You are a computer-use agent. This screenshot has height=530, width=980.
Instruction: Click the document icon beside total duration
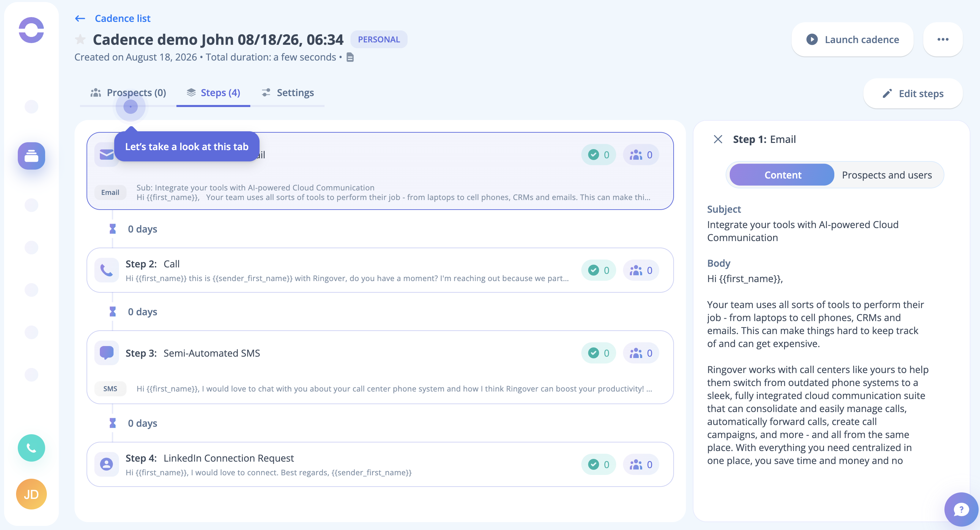350,57
